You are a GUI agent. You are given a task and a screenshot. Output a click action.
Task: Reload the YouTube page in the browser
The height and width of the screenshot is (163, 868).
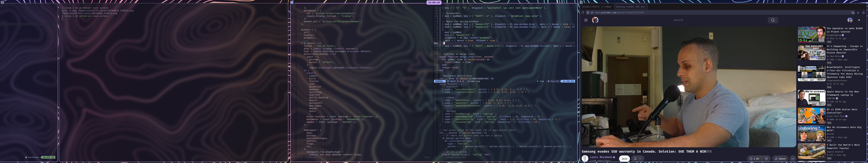point(583,13)
